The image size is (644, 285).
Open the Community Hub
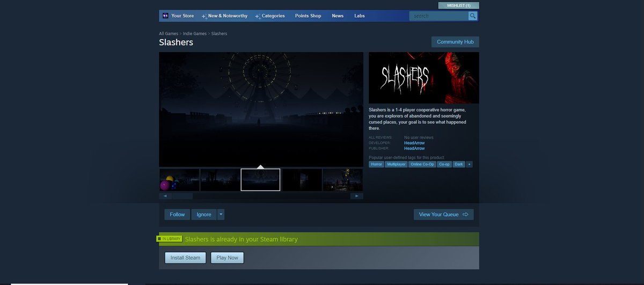(x=455, y=42)
